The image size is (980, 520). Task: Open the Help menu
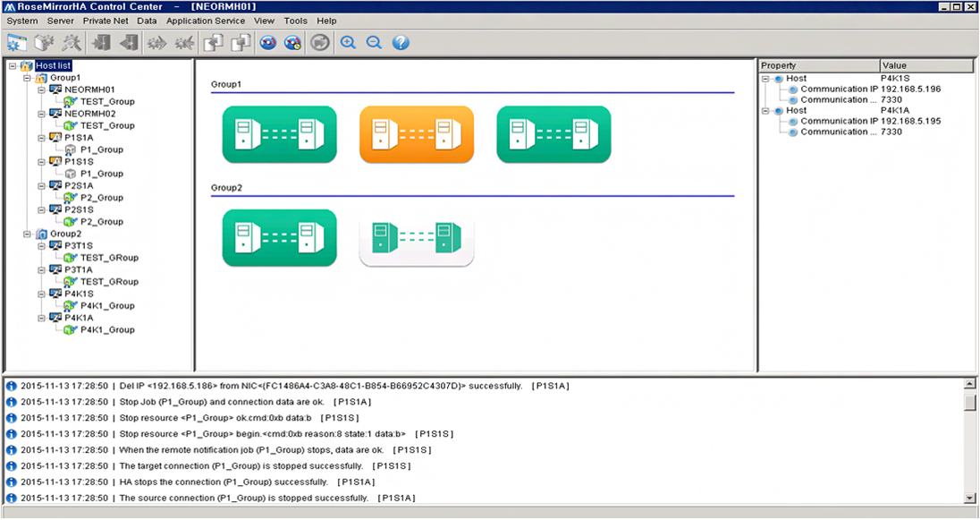(x=326, y=21)
